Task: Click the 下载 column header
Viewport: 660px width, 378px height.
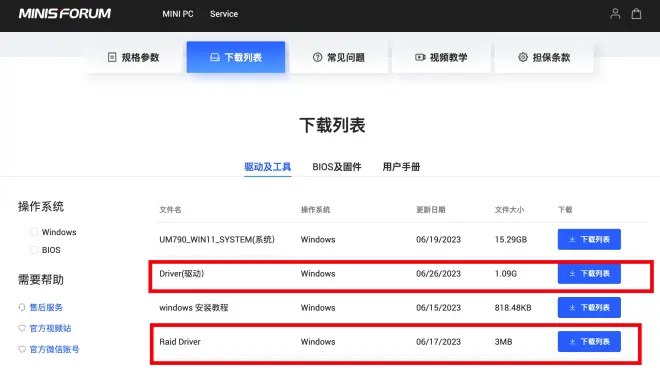Action: point(565,210)
